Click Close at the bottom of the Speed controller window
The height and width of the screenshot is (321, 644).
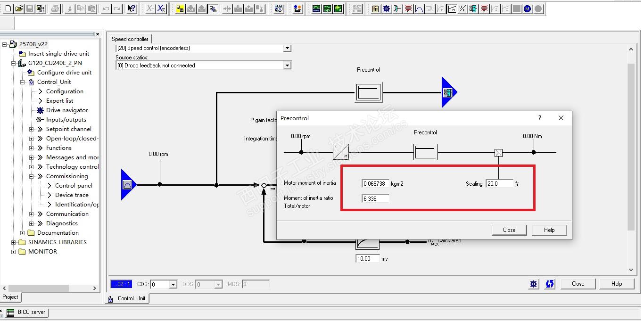click(x=578, y=284)
